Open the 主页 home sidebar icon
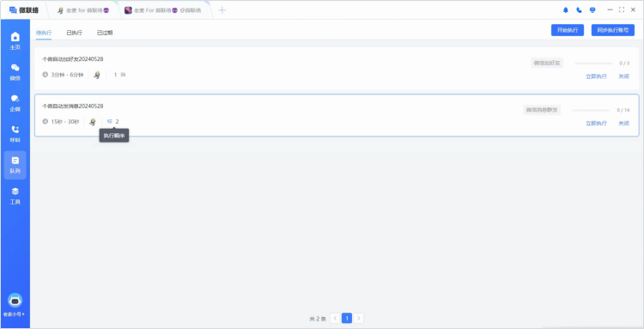This screenshot has height=329, width=644. [15, 40]
